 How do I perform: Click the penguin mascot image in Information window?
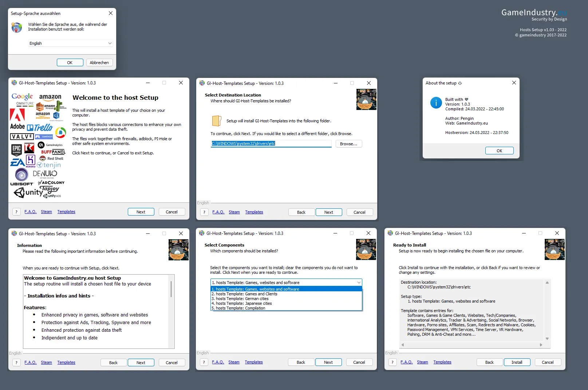pyautogui.click(x=178, y=250)
